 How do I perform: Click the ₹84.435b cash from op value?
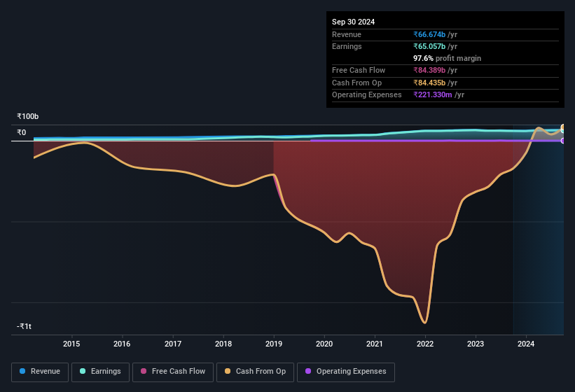pos(429,83)
